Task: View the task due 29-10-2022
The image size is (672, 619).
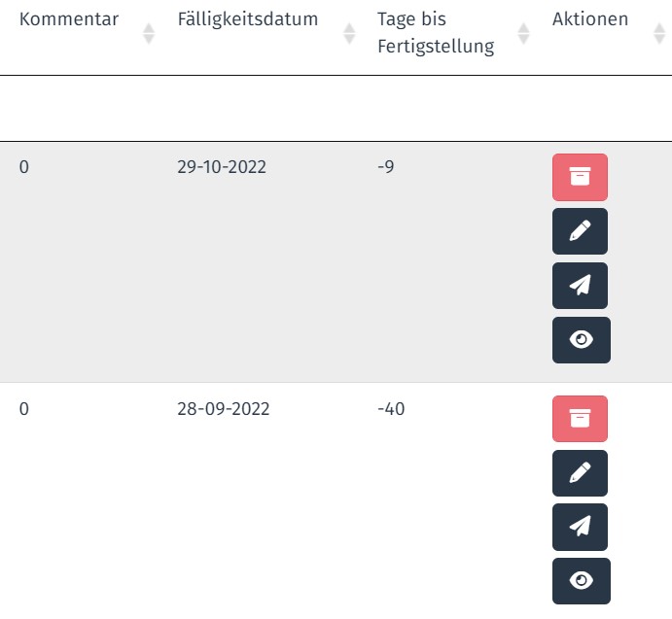Action: (x=582, y=340)
